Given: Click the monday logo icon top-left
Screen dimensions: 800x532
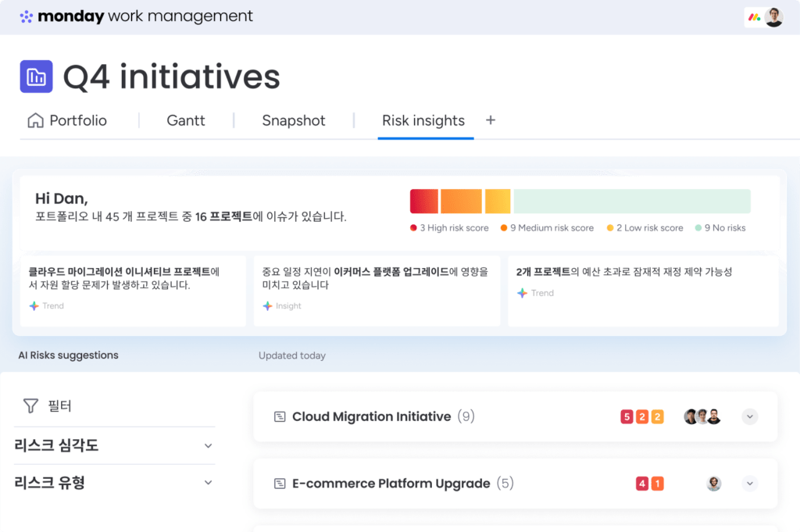Looking at the screenshot, I should click(x=26, y=16).
